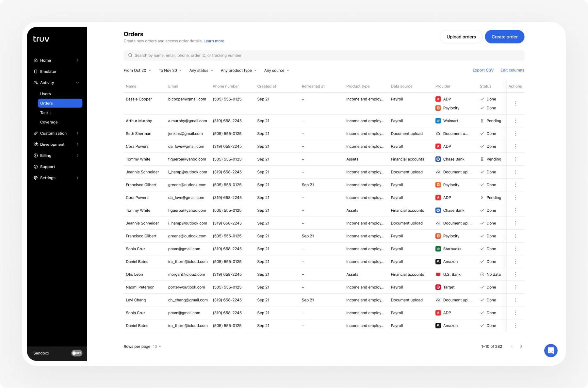Toggle the Billing section open
588x388 pixels.
pyautogui.click(x=77, y=155)
